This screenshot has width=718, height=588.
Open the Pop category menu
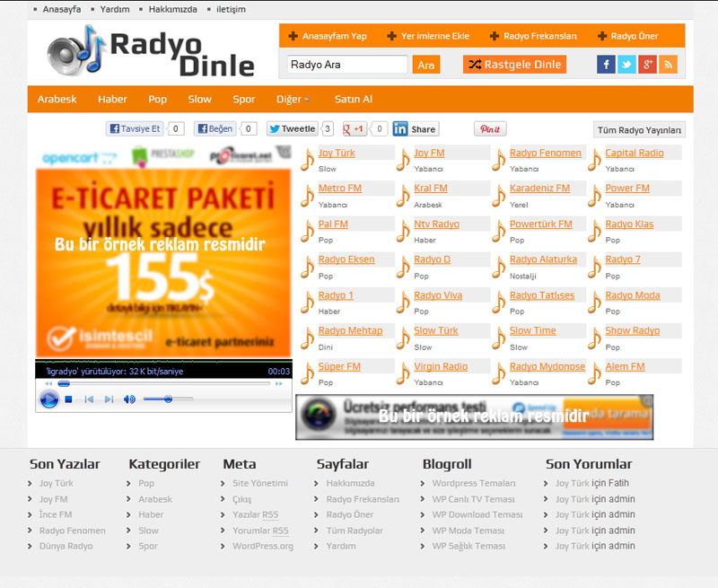[158, 99]
